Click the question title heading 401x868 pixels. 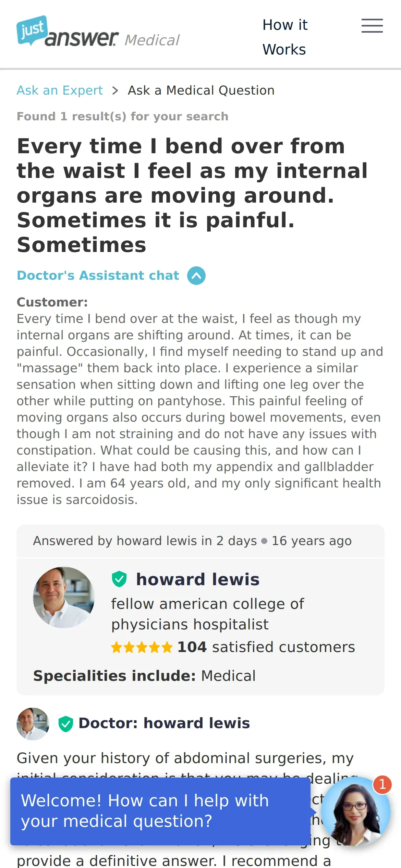click(192, 195)
